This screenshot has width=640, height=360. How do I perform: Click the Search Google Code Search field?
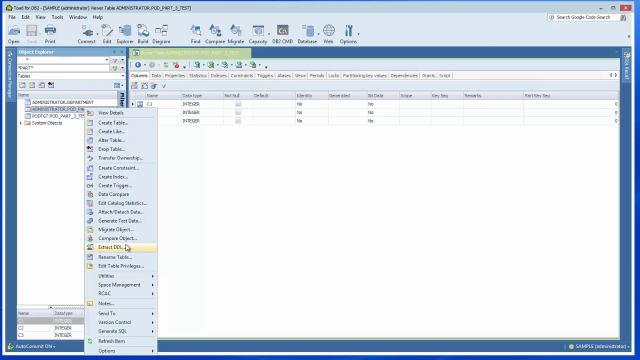[583, 17]
